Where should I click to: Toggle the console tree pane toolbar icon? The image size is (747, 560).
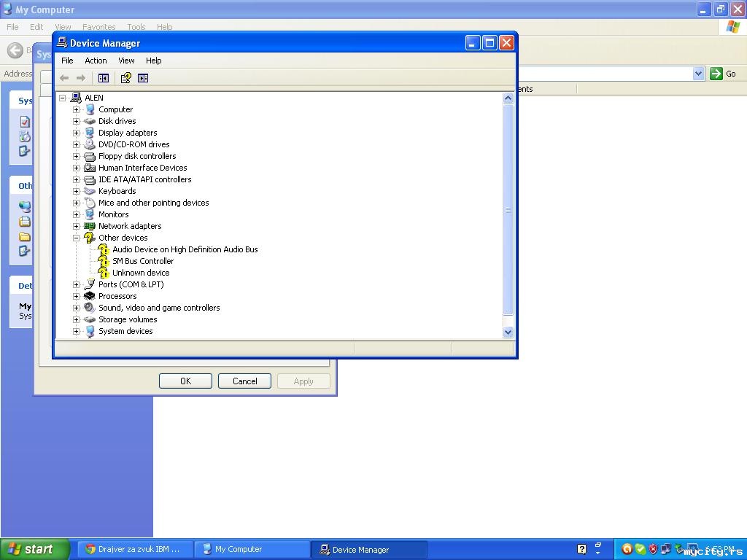pyautogui.click(x=104, y=78)
